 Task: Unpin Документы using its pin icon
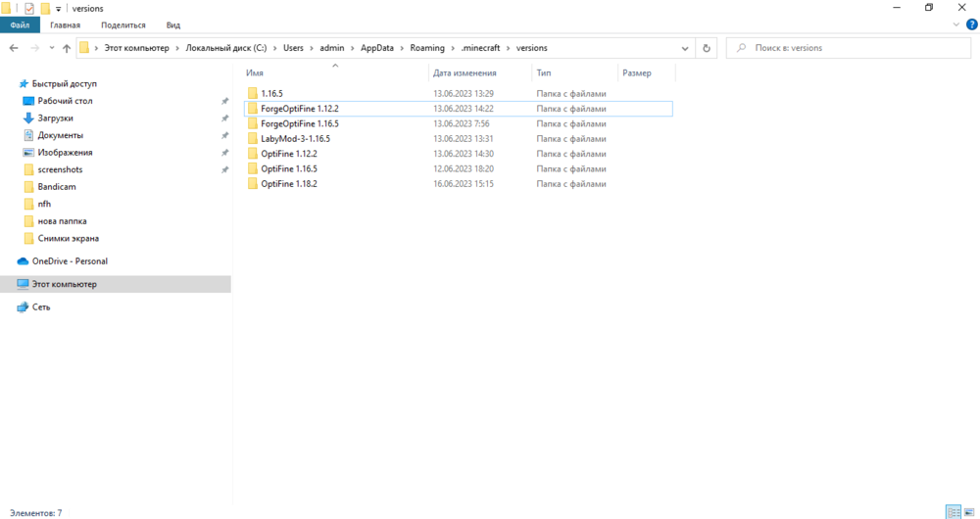224,135
